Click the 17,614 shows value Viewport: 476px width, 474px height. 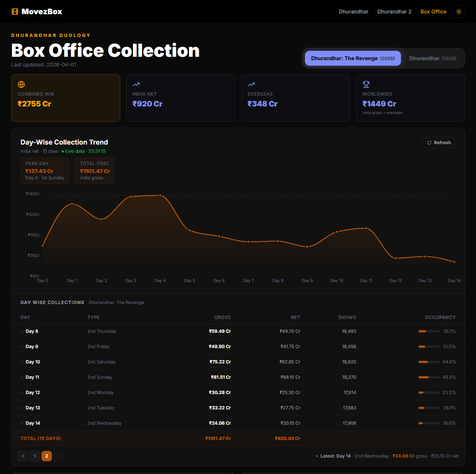pyautogui.click(x=350, y=393)
